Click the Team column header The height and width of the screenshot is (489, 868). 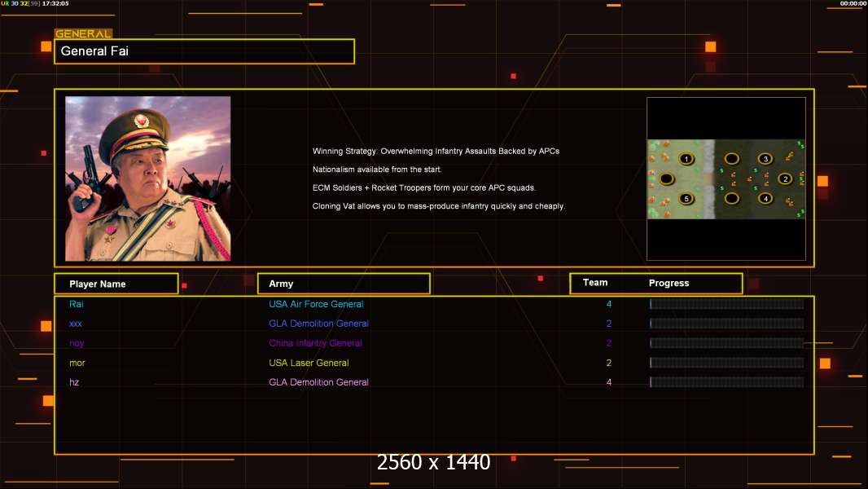[x=595, y=283]
